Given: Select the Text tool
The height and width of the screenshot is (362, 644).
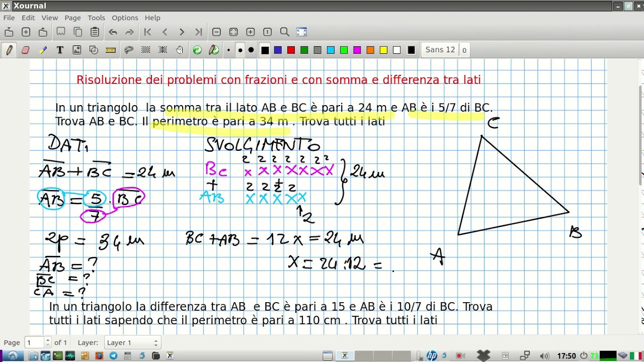Looking at the screenshot, I should pos(60,50).
